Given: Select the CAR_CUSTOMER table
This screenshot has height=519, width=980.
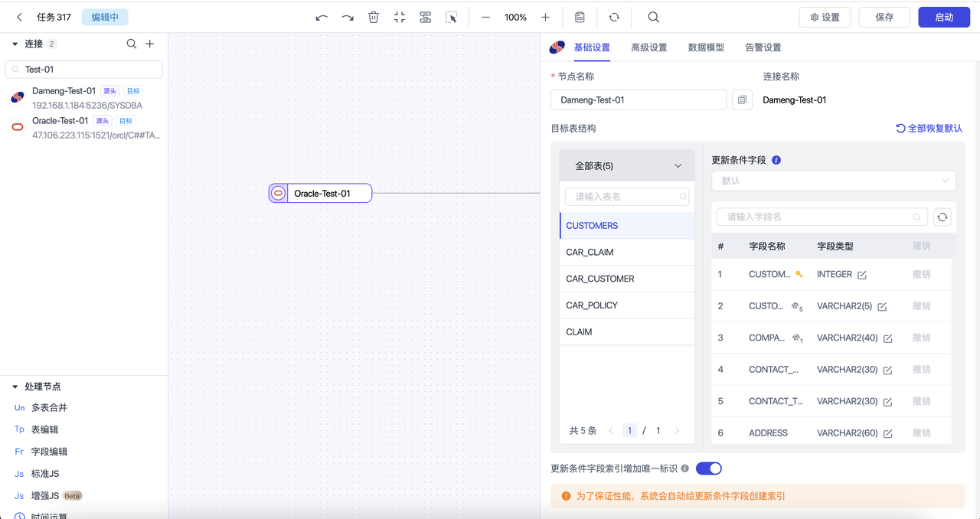Looking at the screenshot, I should [627, 279].
